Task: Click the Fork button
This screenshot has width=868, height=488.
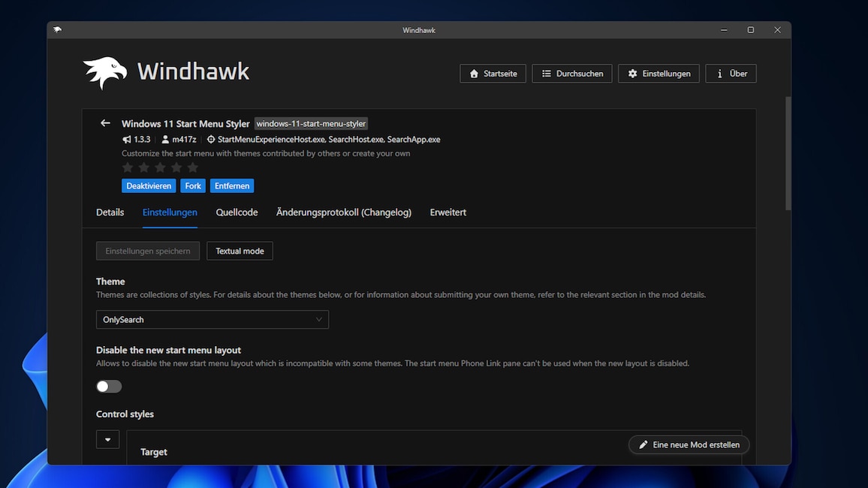Action: pos(193,186)
